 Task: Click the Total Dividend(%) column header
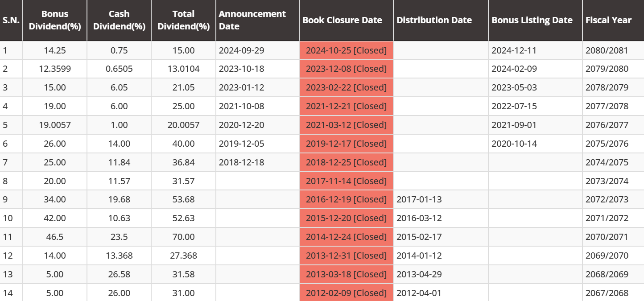183,20
